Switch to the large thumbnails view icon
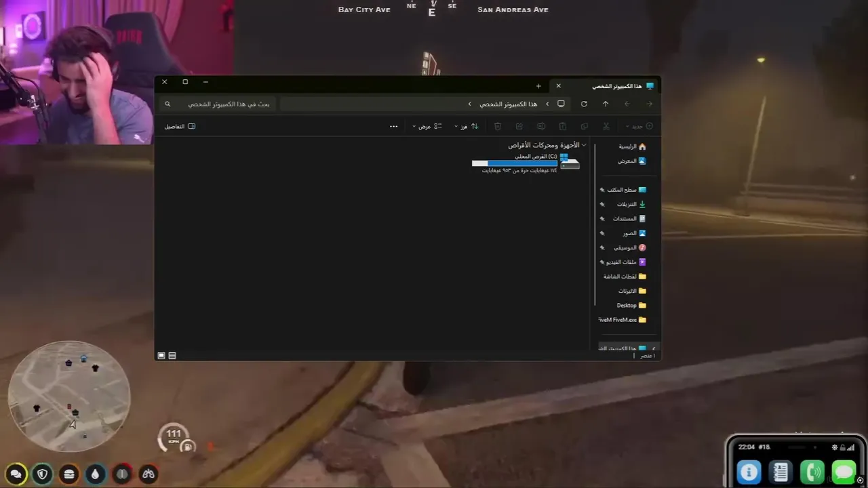This screenshot has height=488, width=868. coord(161,356)
